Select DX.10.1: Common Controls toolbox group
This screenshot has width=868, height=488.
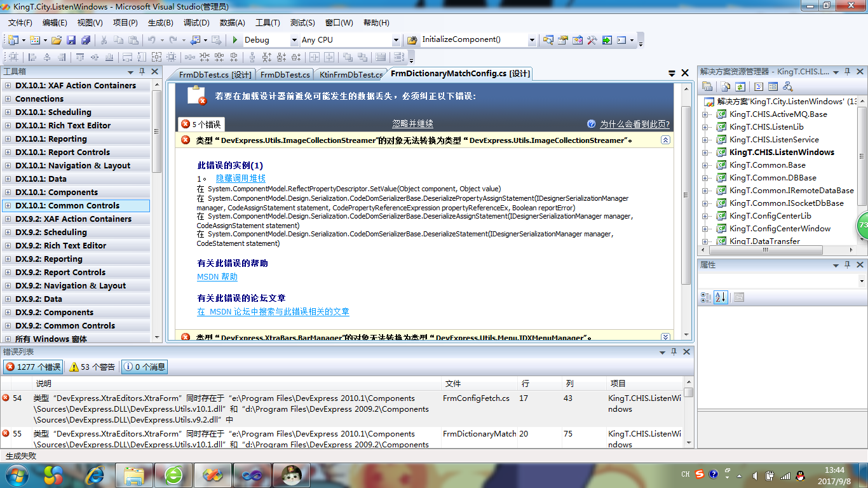76,206
